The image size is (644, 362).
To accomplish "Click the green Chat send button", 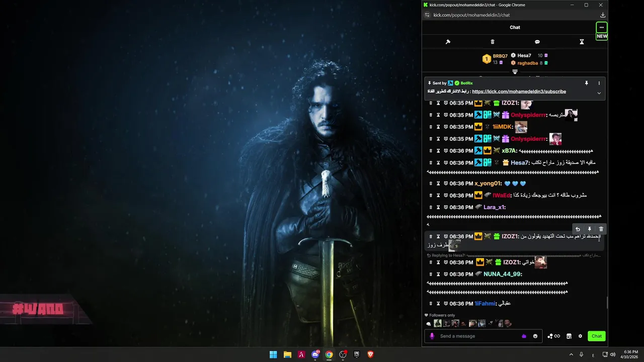I will click(x=596, y=336).
